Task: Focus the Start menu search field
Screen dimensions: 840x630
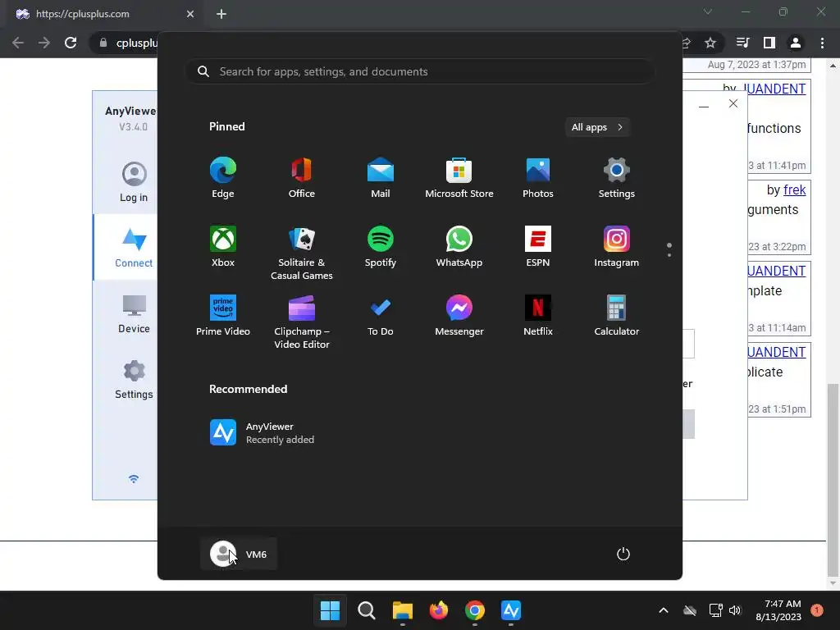Action: [x=419, y=71]
